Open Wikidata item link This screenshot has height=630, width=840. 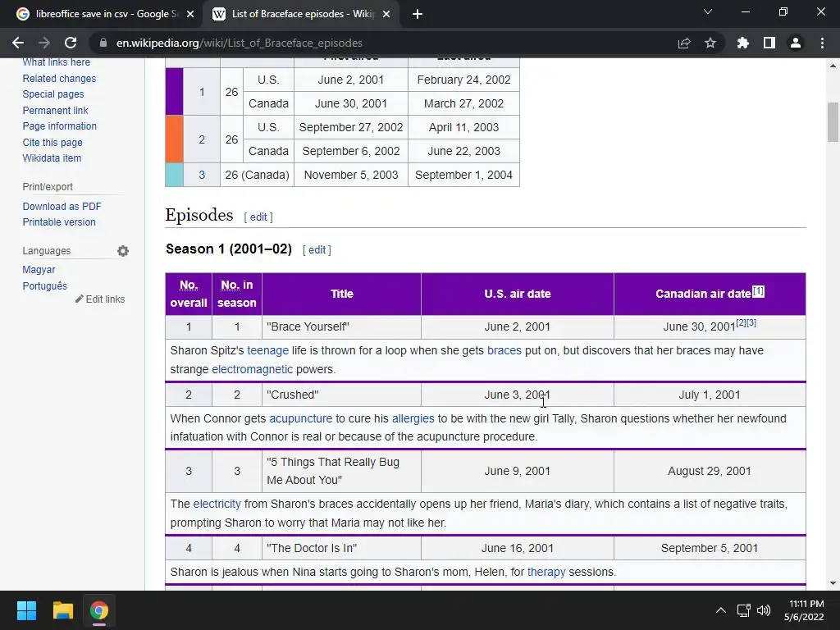pos(52,158)
